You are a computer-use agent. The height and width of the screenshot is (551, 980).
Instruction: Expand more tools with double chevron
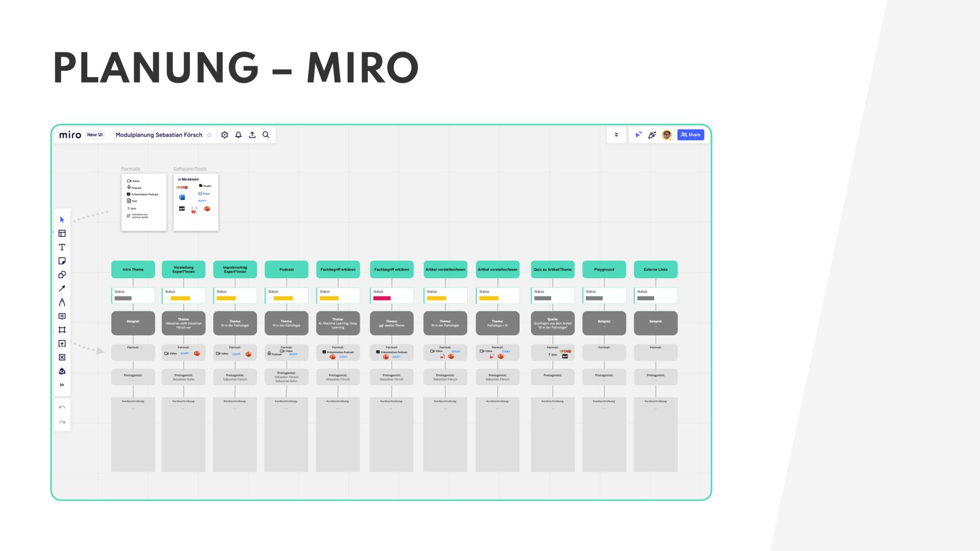tap(62, 385)
